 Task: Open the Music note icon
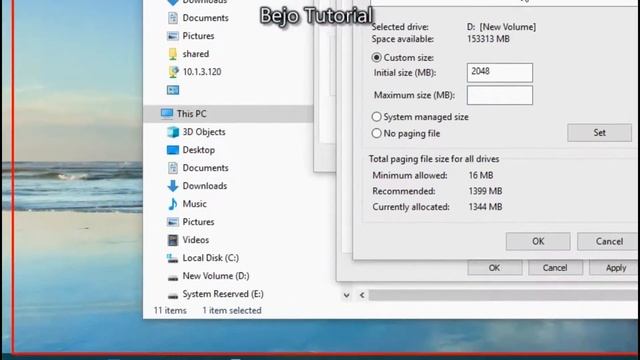(173, 204)
